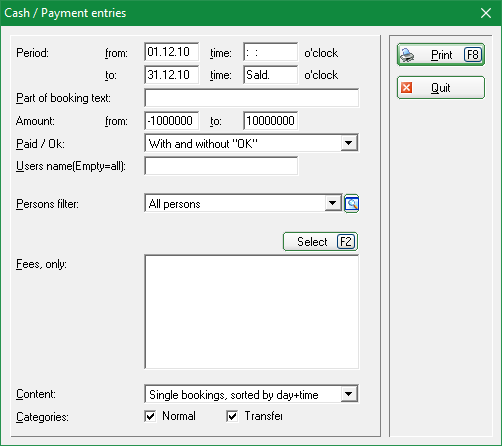Toggle the Normal category checkbox
Screen dimensions: 502x446
point(150,416)
